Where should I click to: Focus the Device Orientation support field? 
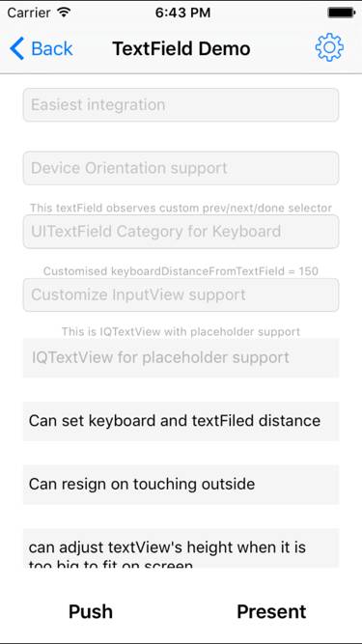[x=181, y=168]
